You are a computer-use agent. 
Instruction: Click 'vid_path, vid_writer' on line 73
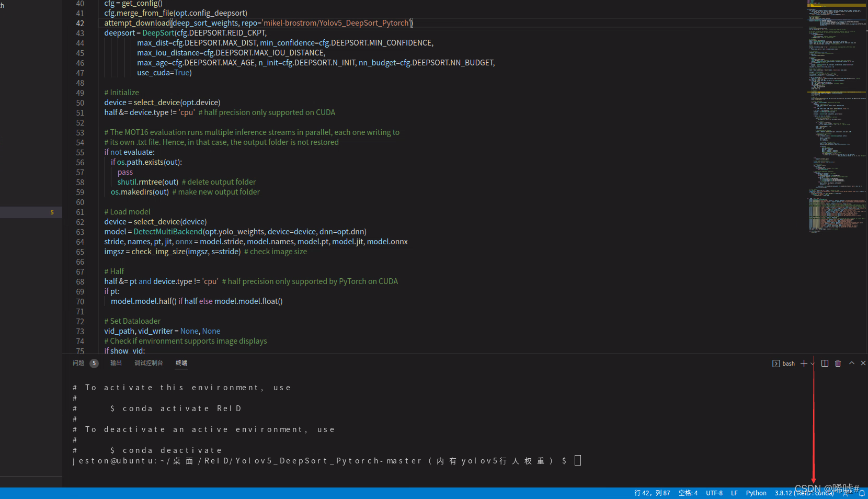coord(139,331)
